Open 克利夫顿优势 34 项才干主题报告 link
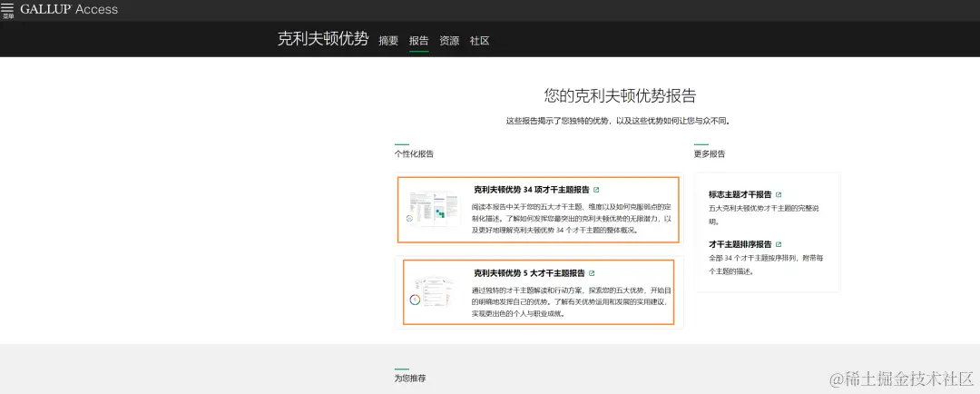 (531, 190)
